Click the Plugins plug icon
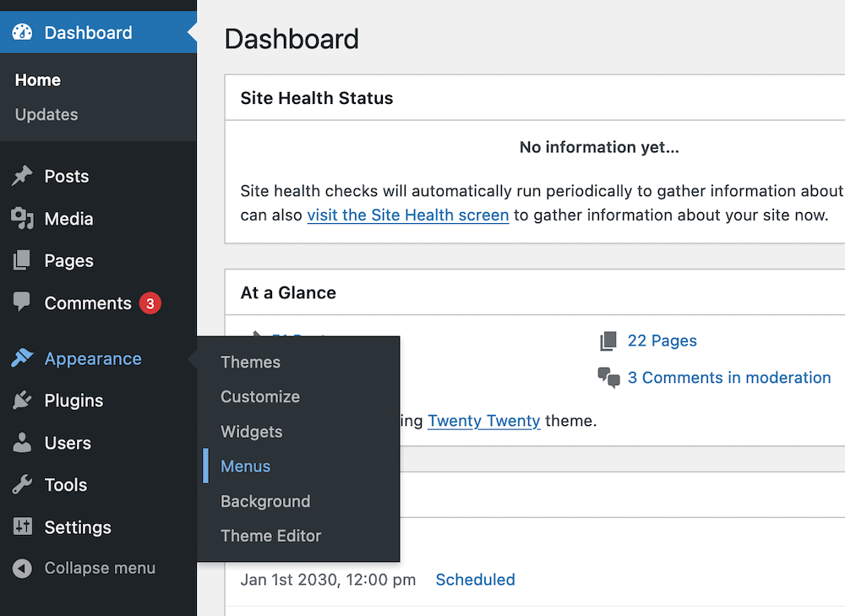This screenshot has height=616, width=845. [20, 401]
